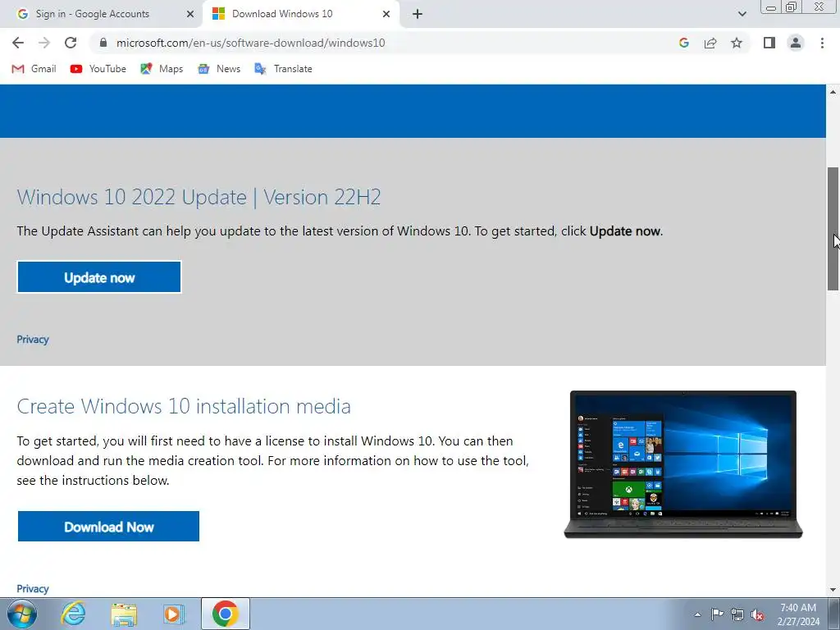This screenshot has height=630, width=840.
Task: Click the scrollbar up arrow
Action: [833, 92]
